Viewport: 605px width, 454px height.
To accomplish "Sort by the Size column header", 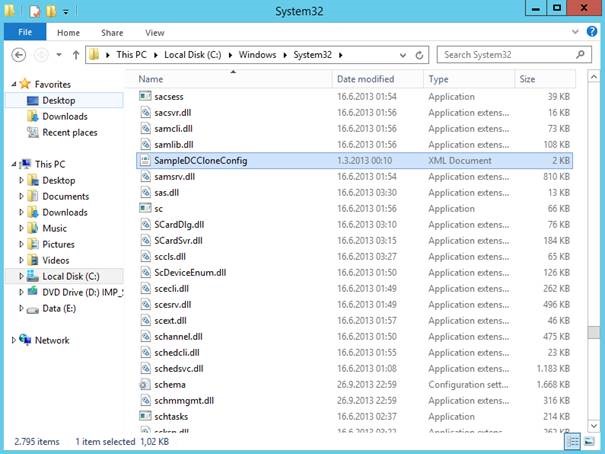I will (545, 79).
